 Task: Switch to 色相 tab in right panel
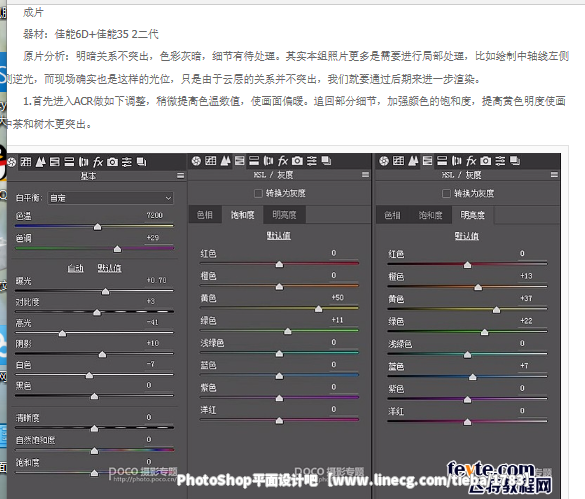pyautogui.click(x=392, y=215)
